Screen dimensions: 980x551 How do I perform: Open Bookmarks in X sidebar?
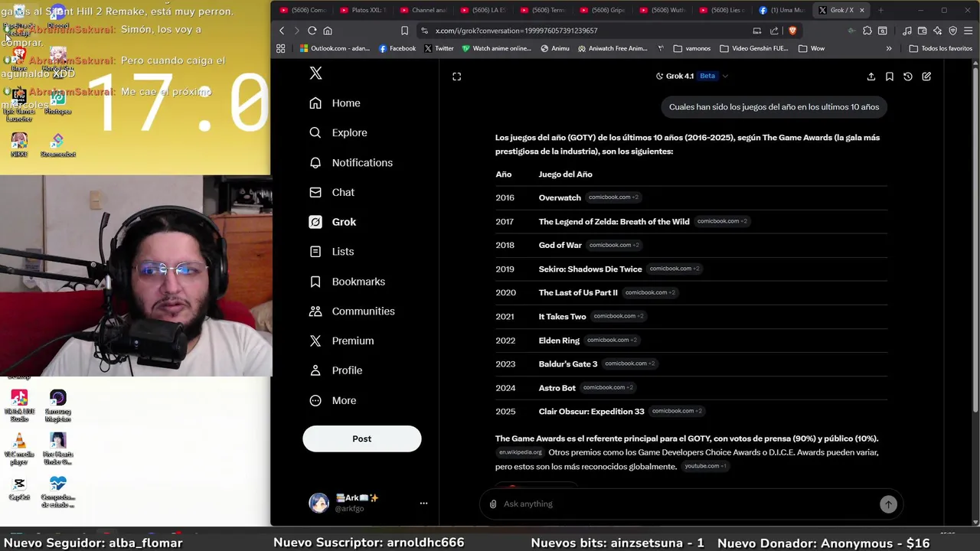[x=347, y=282]
